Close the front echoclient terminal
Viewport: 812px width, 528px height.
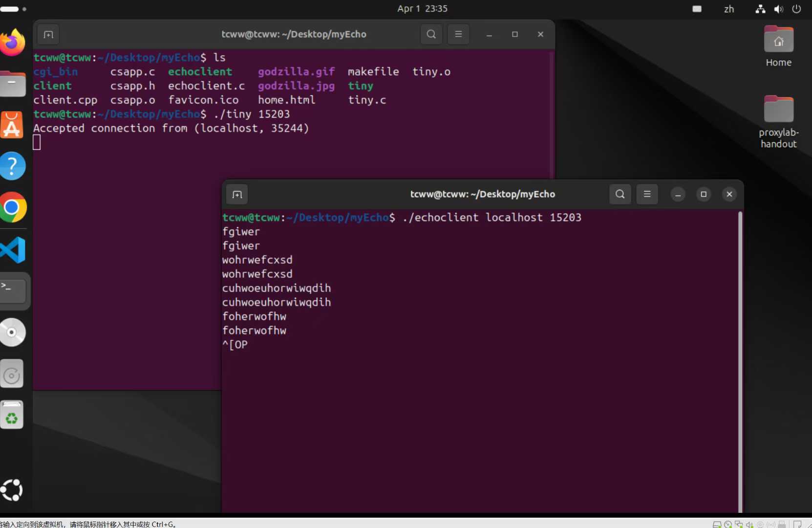(729, 194)
